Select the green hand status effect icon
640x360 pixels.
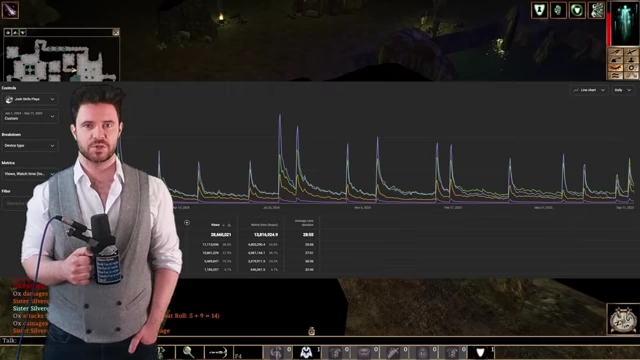click(558, 10)
